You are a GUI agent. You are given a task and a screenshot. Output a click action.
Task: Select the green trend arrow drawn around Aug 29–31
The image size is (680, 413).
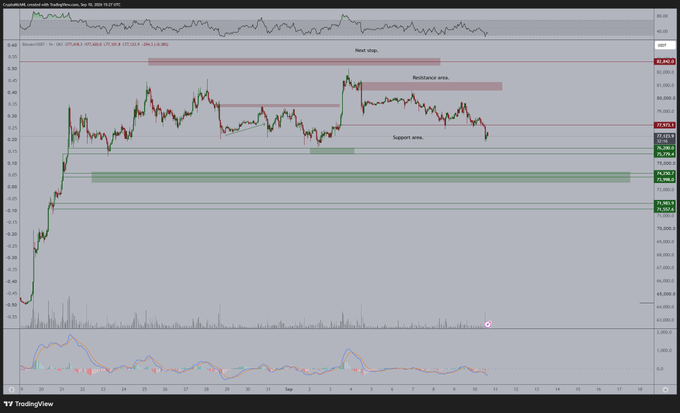pyautogui.click(x=245, y=129)
